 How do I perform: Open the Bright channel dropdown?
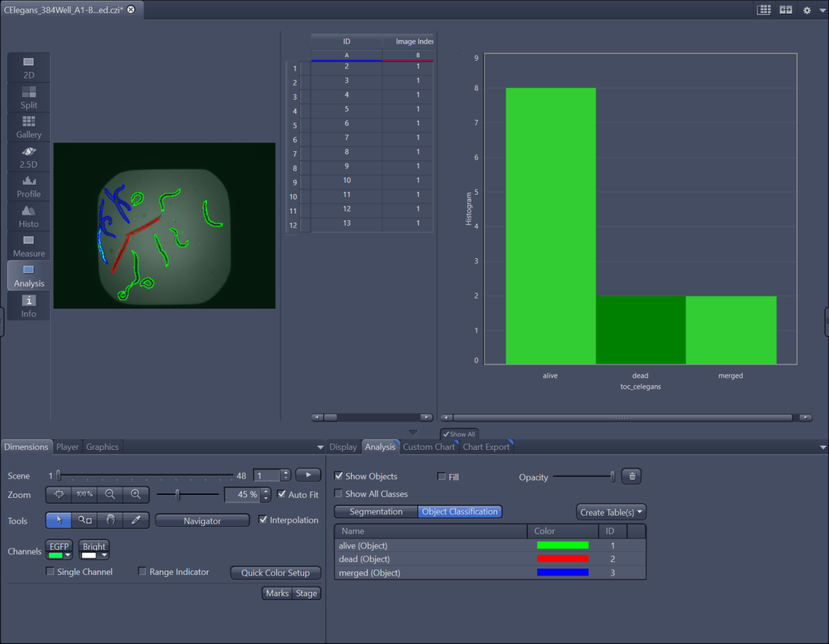pyautogui.click(x=104, y=556)
